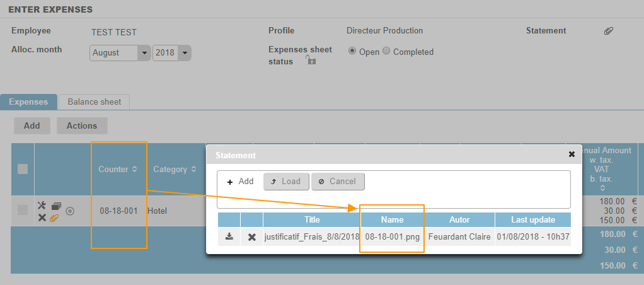Switch to the Balance sheet tab

coord(94,102)
